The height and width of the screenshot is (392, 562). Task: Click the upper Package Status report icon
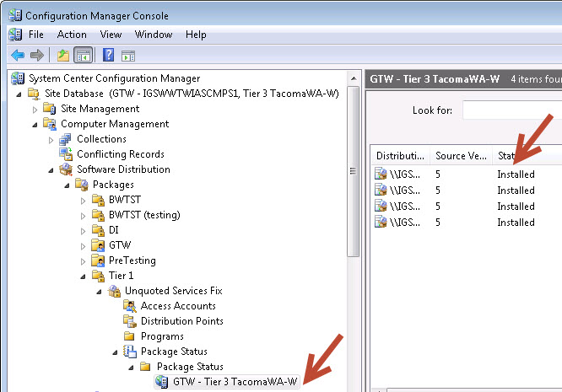coord(130,352)
